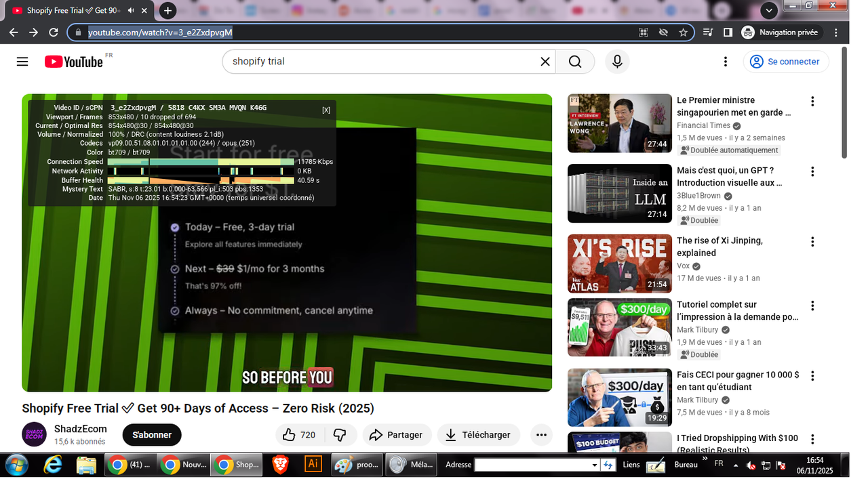Open the ShadzEcom channel avatar

pyautogui.click(x=34, y=434)
